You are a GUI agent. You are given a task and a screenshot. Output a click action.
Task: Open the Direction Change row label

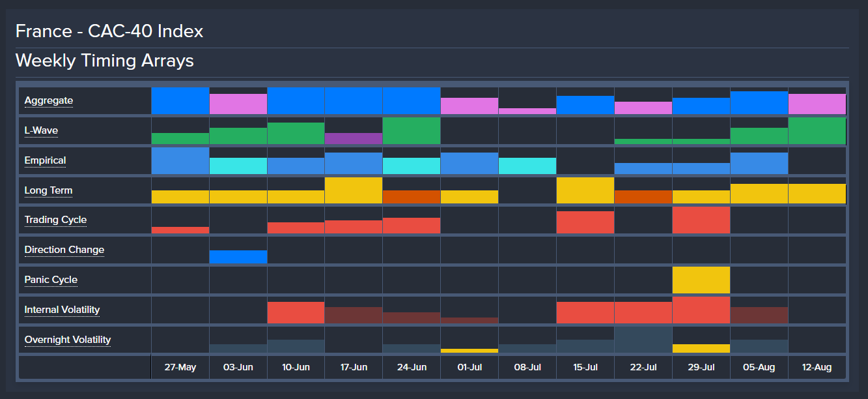(64, 250)
